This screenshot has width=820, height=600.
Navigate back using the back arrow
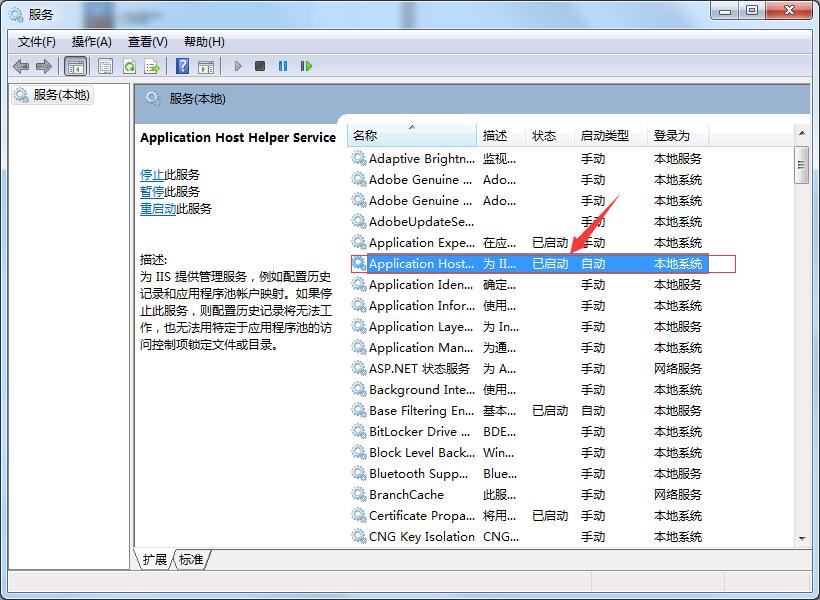click(22, 66)
